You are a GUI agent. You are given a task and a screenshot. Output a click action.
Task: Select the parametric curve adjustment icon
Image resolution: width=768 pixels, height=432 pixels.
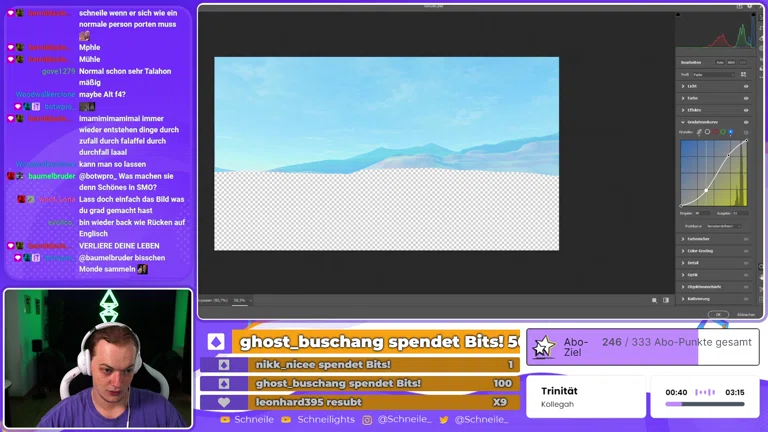[x=699, y=132]
